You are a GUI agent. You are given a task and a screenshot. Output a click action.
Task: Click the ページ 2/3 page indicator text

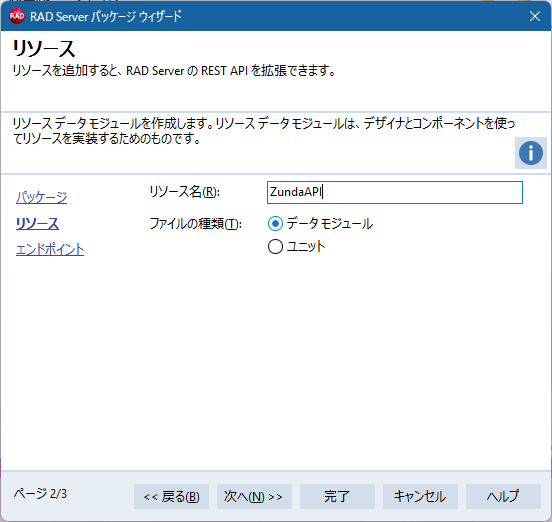(x=40, y=493)
